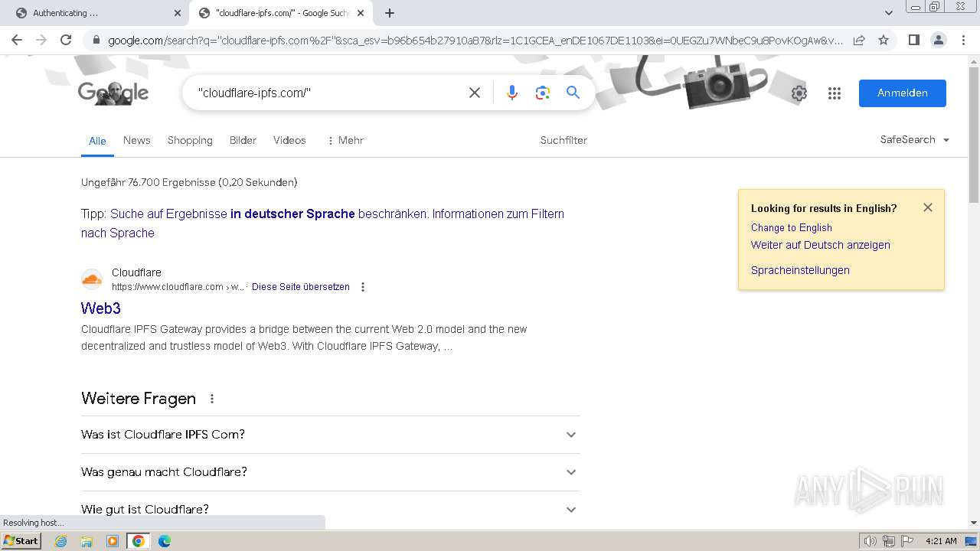The width and height of the screenshot is (980, 551).
Task: Open a new browser tab
Action: coord(390,13)
